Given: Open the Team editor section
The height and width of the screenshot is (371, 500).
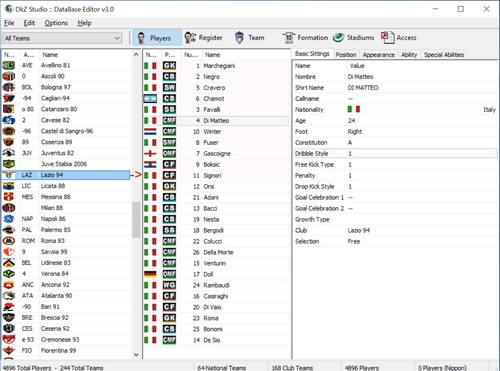Looking at the screenshot, I should point(249,38).
